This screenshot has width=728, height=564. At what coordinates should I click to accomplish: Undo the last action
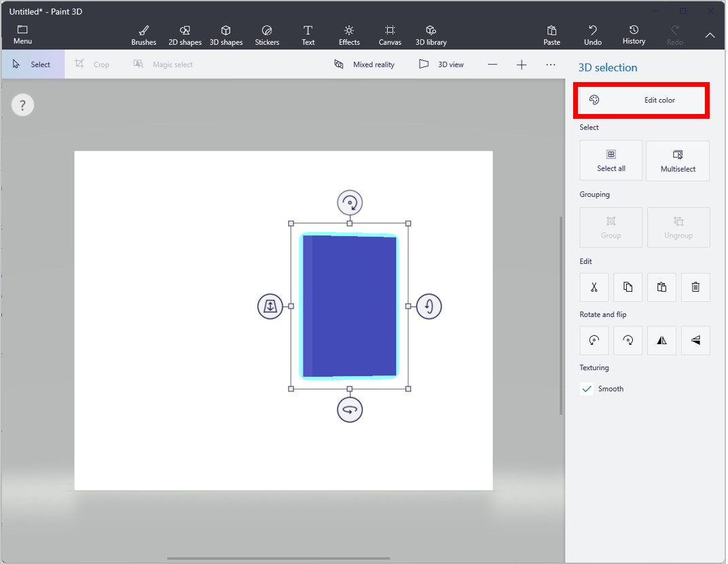coord(592,34)
